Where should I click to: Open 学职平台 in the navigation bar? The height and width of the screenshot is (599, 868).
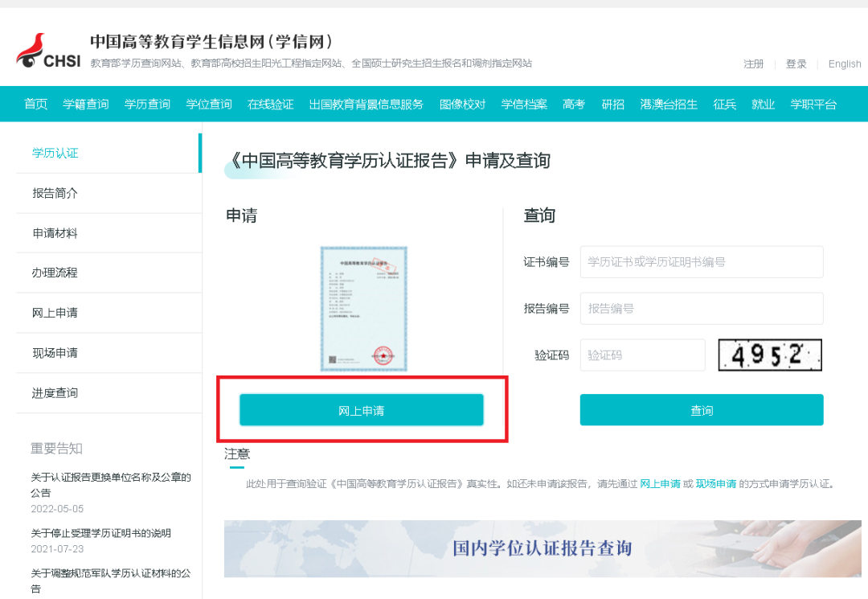coord(813,104)
